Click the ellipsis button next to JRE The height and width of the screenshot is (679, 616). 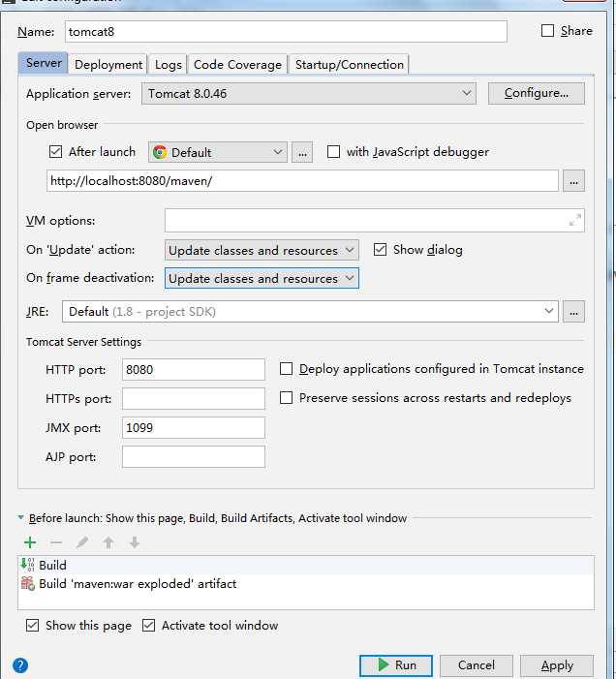[x=574, y=312]
